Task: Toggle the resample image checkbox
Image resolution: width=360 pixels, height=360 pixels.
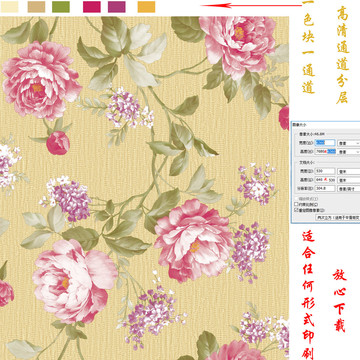Action: (296, 210)
